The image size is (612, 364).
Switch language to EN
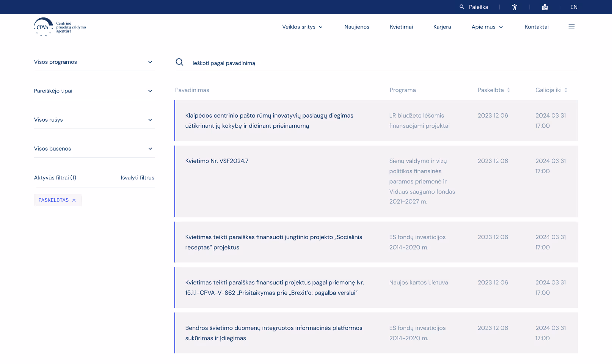point(574,7)
